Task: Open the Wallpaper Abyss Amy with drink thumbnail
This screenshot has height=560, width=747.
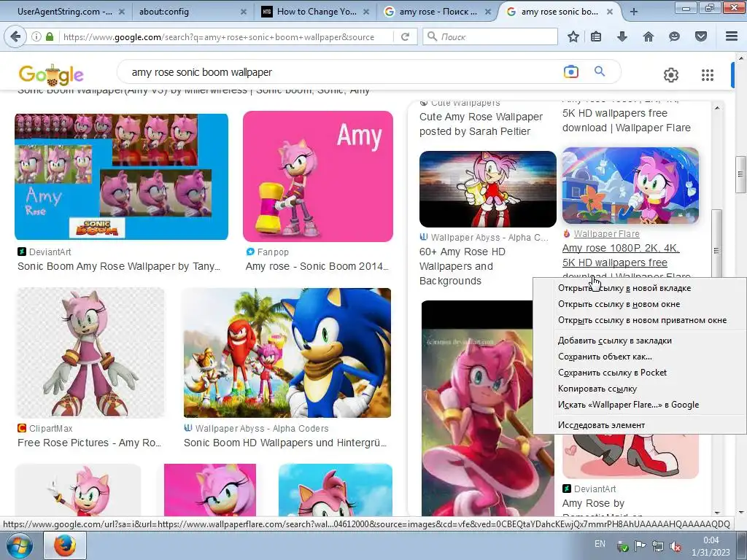Action: click(488, 189)
